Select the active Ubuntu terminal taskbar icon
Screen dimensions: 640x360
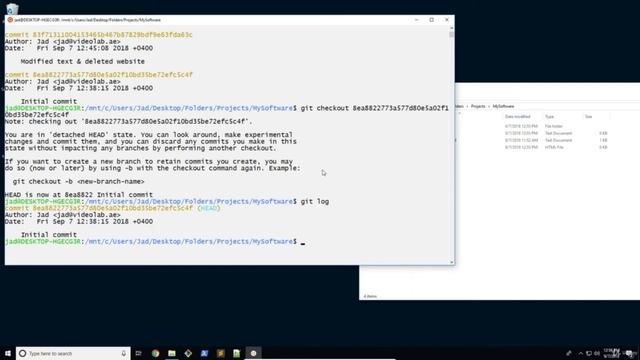pyautogui.click(x=253, y=353)
